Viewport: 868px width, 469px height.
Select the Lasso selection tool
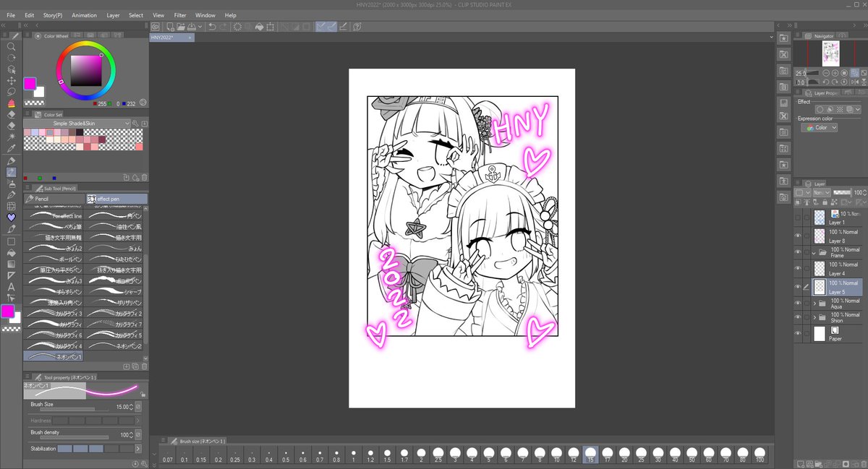coord(11,92)
